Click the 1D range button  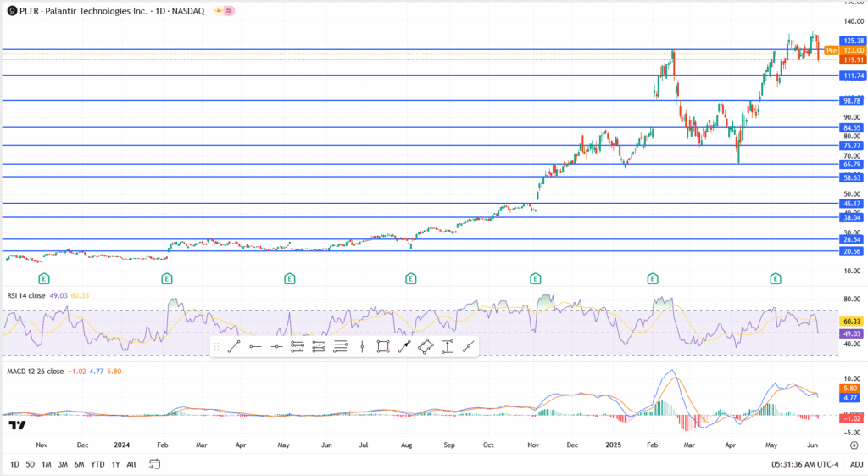click(14, 464)
